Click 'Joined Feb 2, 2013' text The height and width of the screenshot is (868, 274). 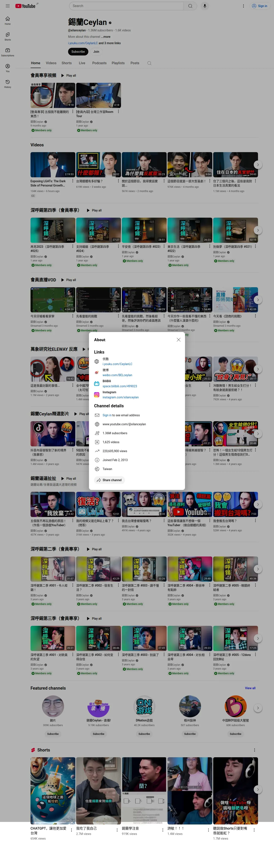[115, 460]
